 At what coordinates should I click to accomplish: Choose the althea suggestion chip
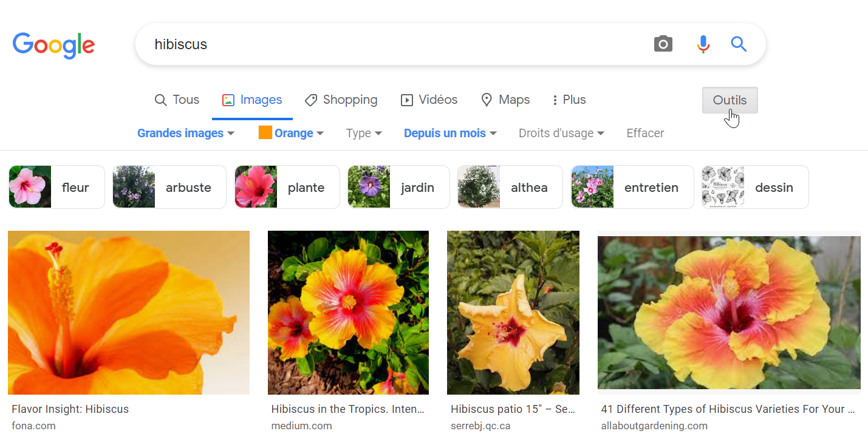510,187
